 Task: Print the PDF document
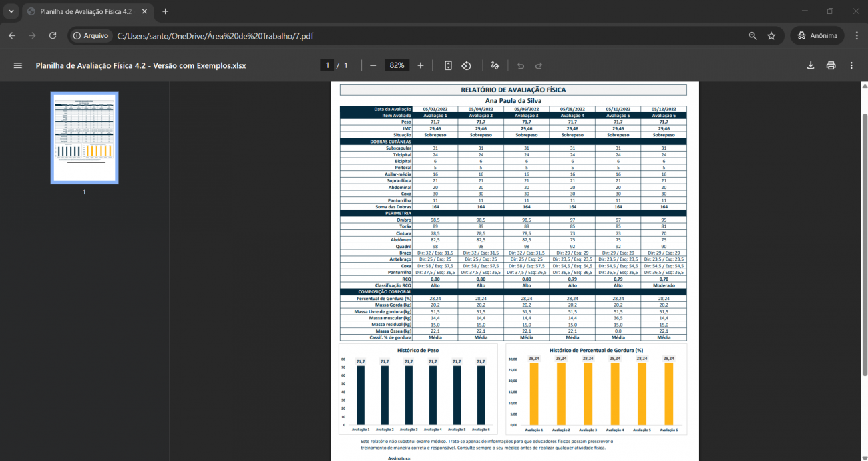tap(831, 65)
